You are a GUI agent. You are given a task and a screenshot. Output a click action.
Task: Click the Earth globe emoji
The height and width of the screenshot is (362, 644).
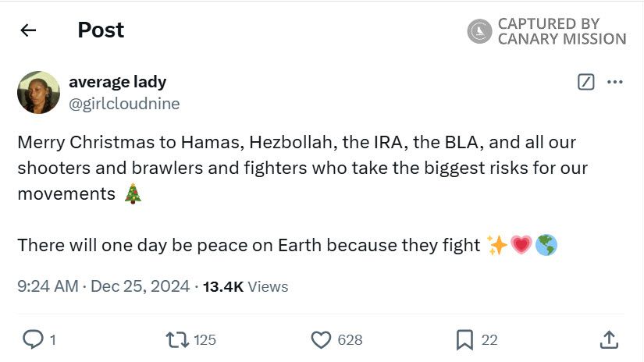coord(546,245)
